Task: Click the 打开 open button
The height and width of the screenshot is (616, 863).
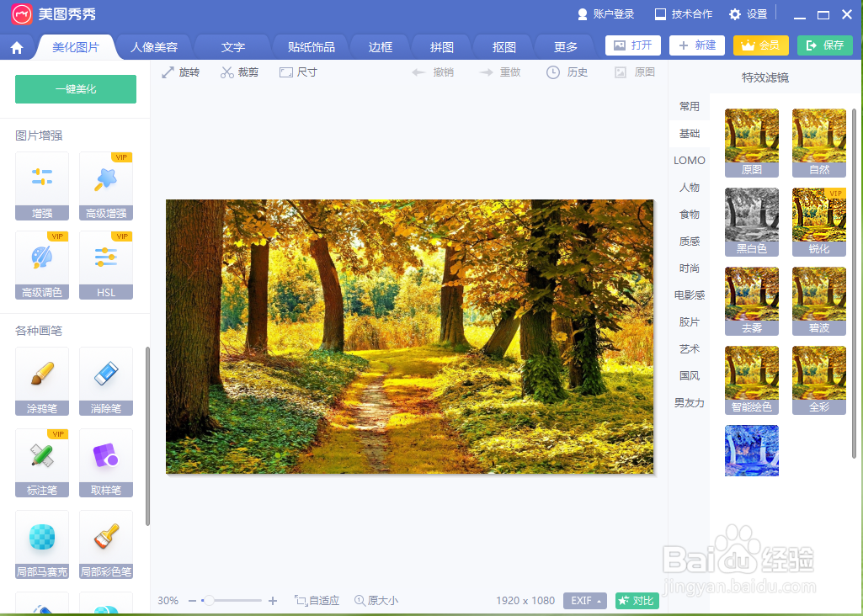Action: 633,45
